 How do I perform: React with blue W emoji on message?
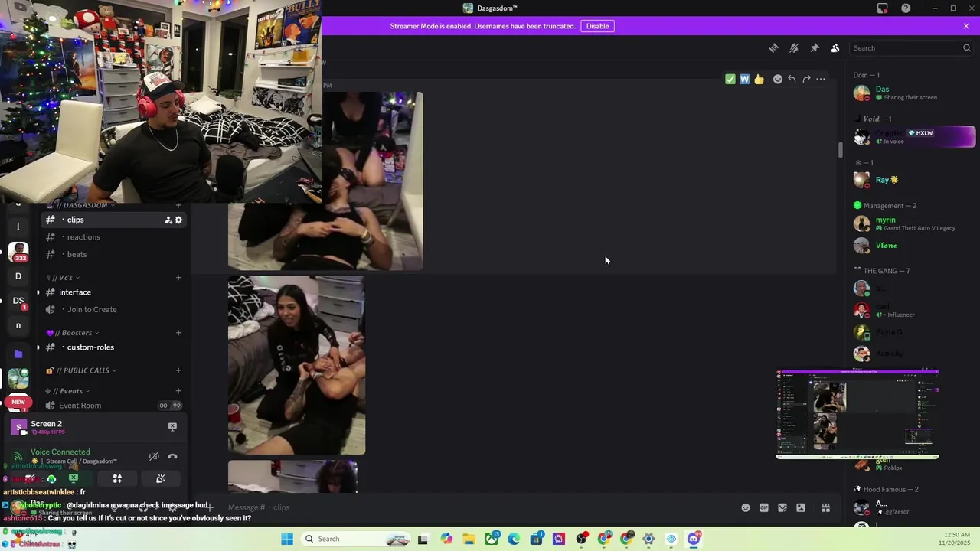tap(744, 79)
